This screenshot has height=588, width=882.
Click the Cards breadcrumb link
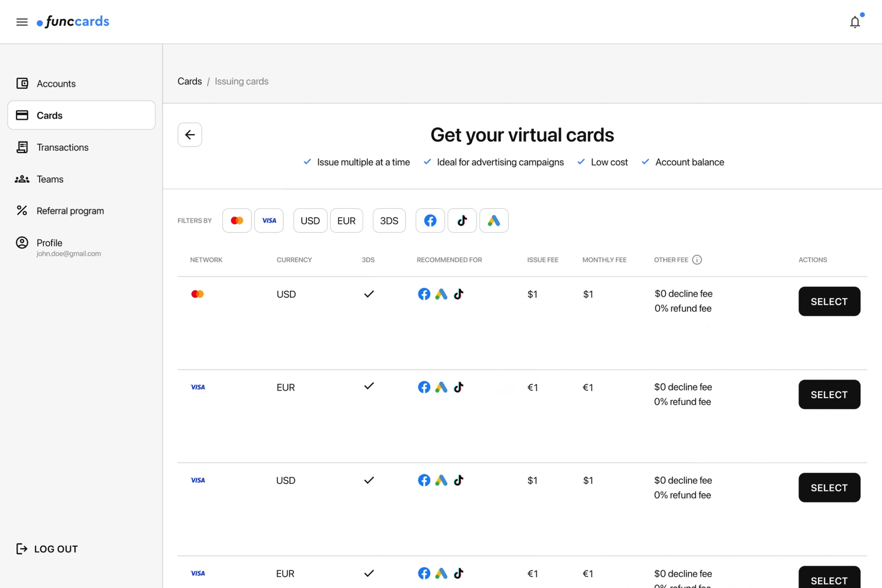(x=189, y=81)
